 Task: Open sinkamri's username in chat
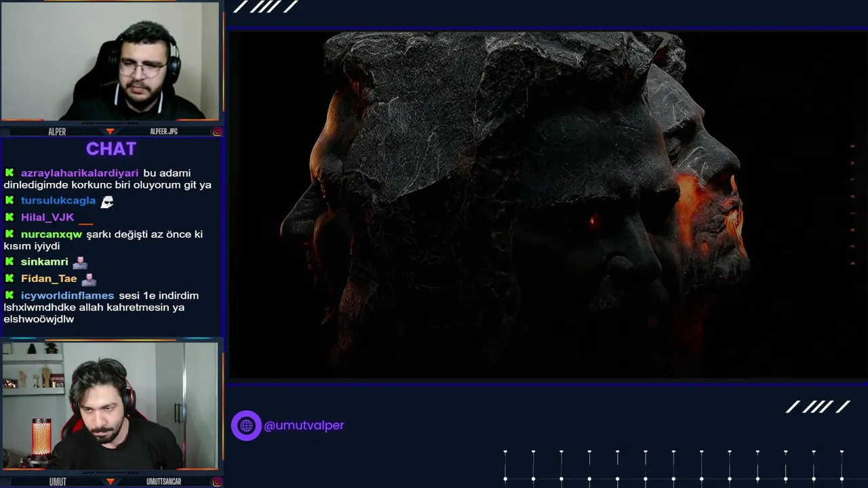(x=45, y=262)
